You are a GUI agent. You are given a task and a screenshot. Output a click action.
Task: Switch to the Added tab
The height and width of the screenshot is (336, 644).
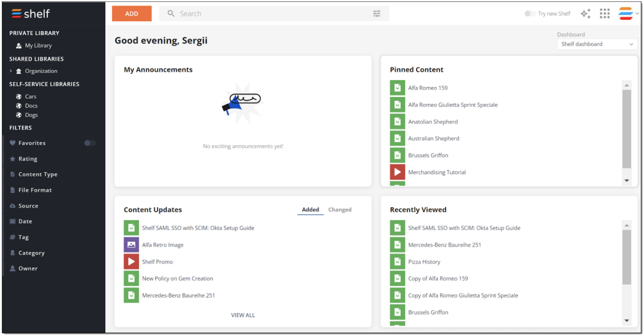pyautogui.click(x=310, y=210)
